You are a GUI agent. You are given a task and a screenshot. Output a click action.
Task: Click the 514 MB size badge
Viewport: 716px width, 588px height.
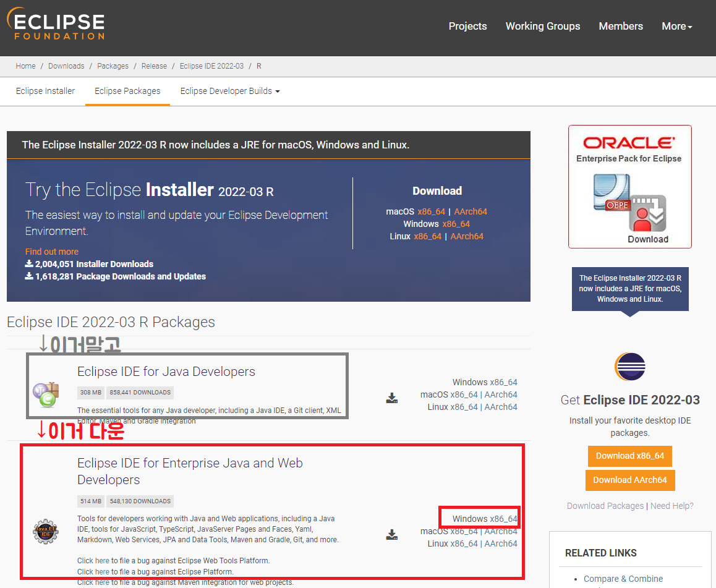(90, 501)
